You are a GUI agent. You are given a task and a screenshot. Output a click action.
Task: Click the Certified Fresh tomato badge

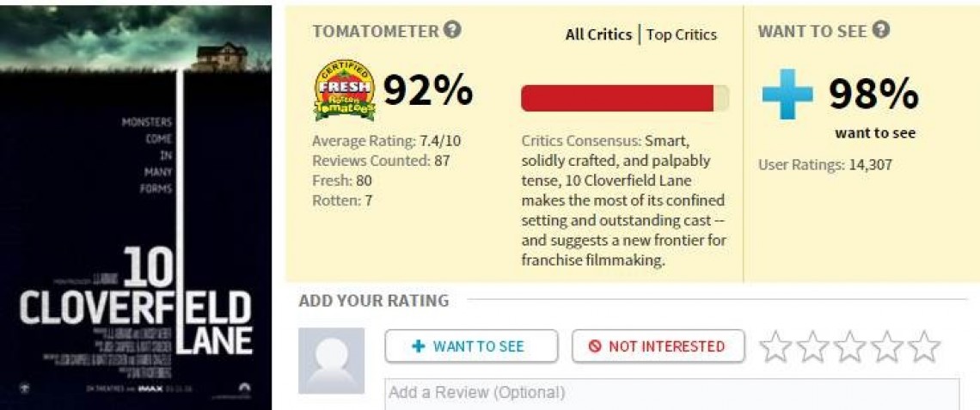(344, 89)
